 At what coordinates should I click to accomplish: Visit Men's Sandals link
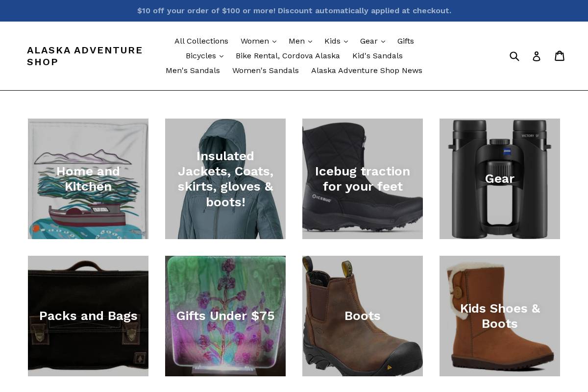pos(193,71)
